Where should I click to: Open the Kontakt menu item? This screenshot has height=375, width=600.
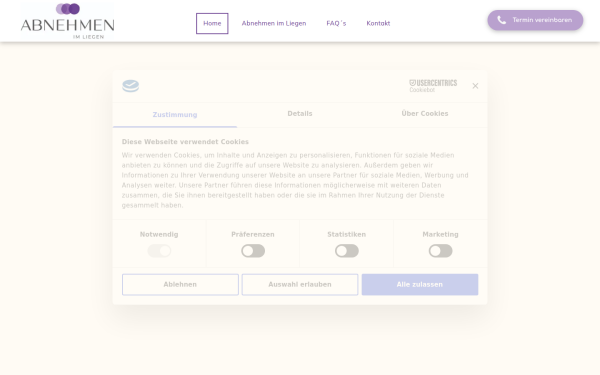tap(378, 23)
